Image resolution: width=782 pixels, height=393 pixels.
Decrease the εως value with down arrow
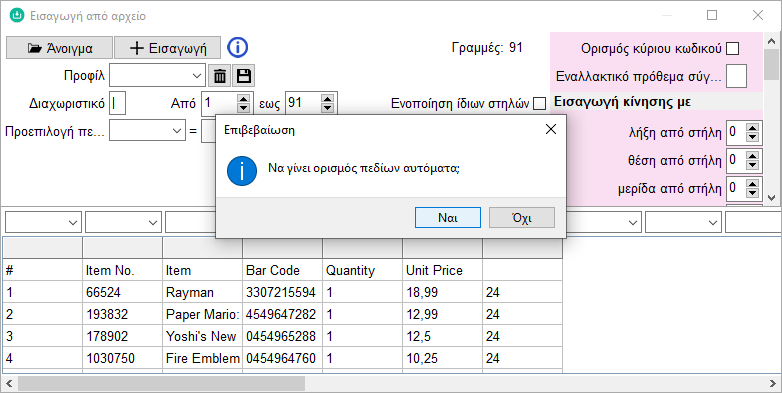[328, 108]
